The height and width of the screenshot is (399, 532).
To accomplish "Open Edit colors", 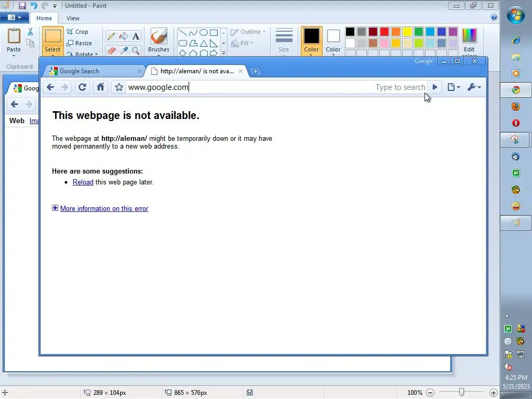I will point(469,42).
